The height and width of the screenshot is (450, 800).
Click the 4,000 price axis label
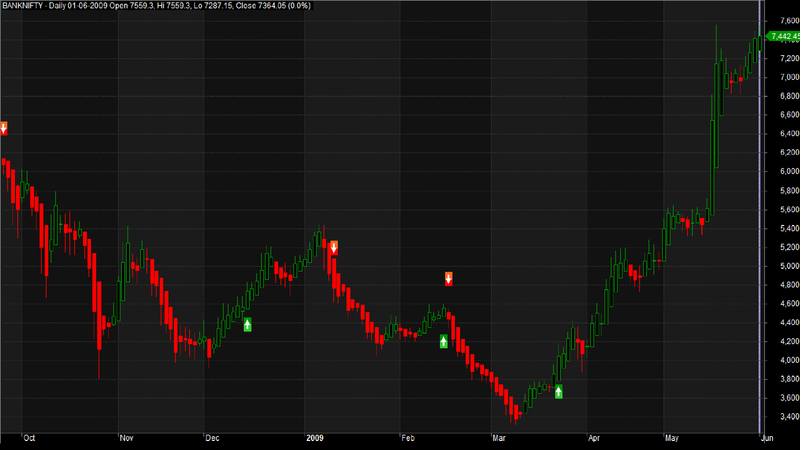pos(790,360)
